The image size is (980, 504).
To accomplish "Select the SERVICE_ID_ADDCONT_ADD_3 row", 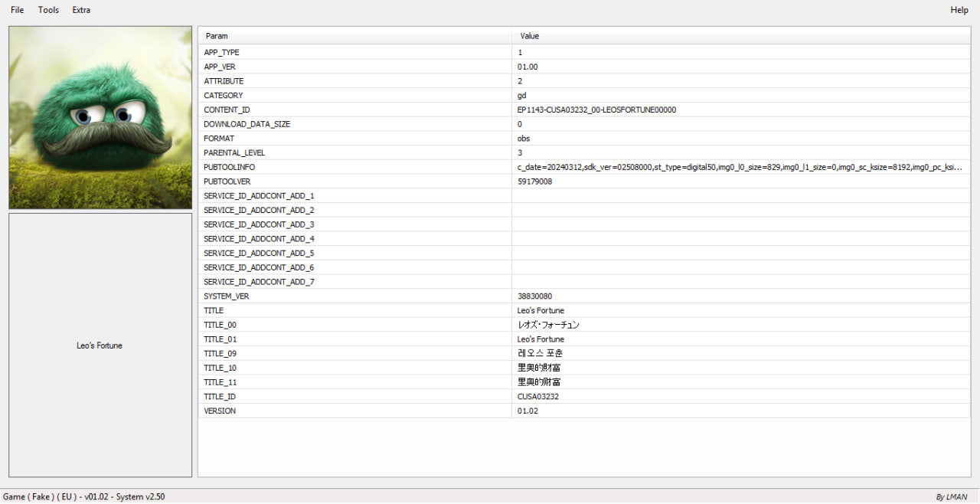I will [584, 224].
